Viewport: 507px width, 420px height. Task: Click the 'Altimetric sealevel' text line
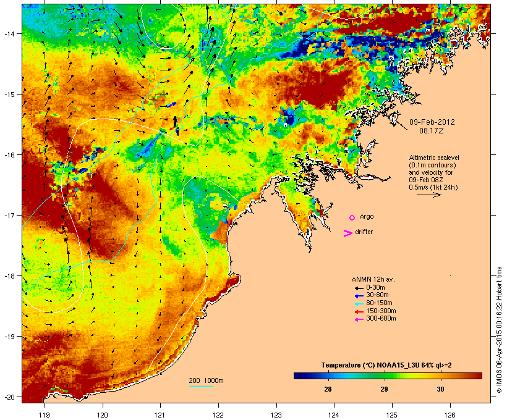click(x=434, y=157)
